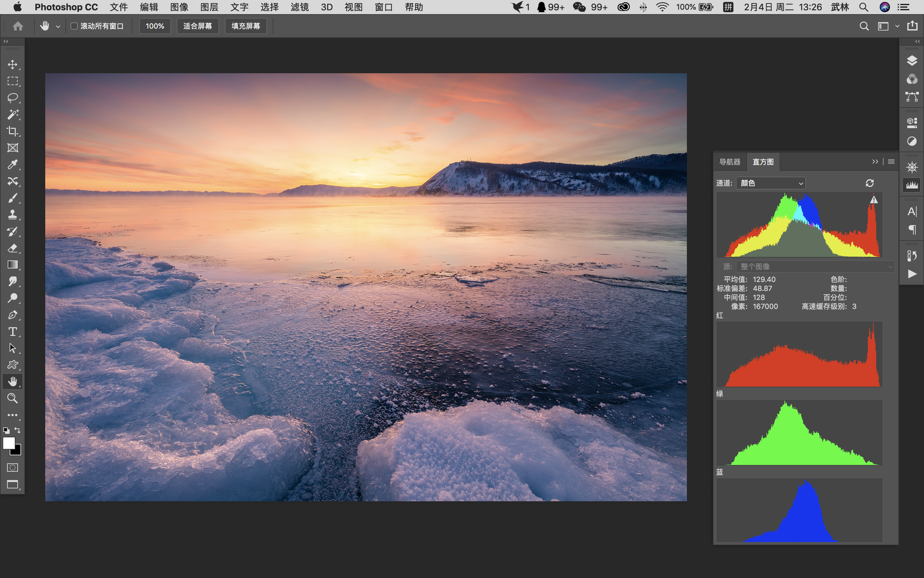Select the Spot Healing tool

click(13, 181)
